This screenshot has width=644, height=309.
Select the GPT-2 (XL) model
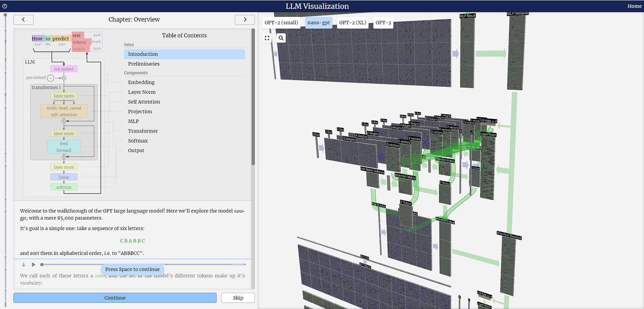[353, 23]
